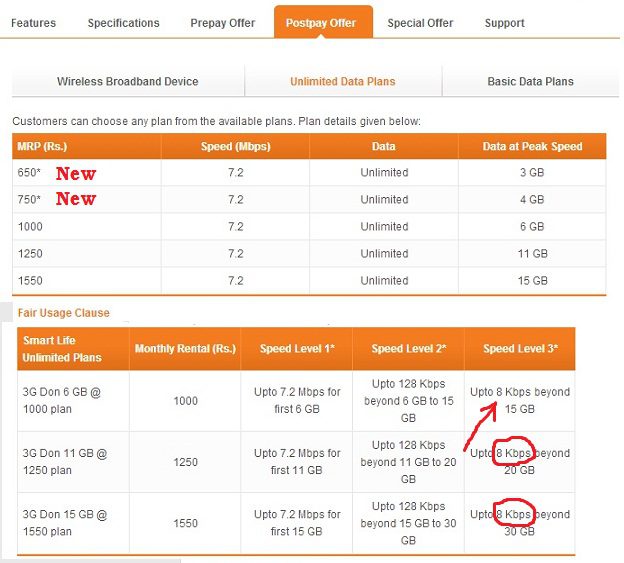Image resolution: width=624 pixels, height=563 pixels.
Task: Click the Speed (Mbps) column header
Action: point(235,146)
